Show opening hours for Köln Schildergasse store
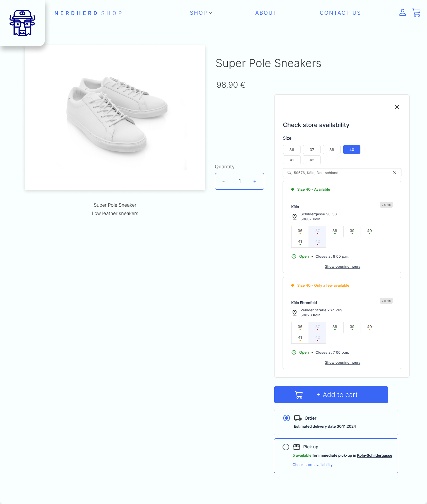This screenshot has height=504, width=427. 343,267
